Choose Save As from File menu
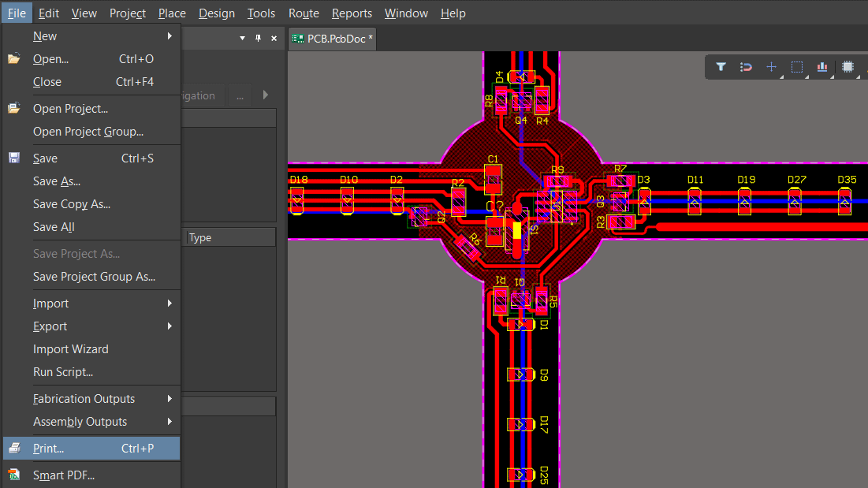 pyautogui.click(x=57, y=181)
